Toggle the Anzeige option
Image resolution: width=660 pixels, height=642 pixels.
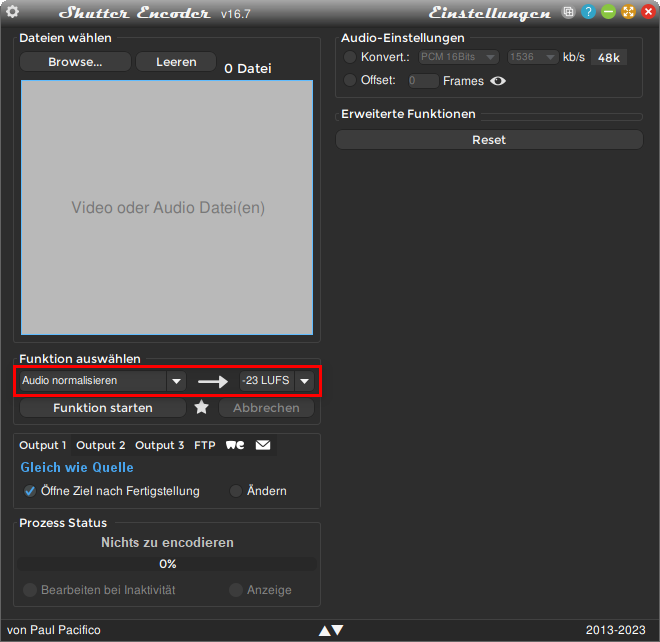[236, 590]
